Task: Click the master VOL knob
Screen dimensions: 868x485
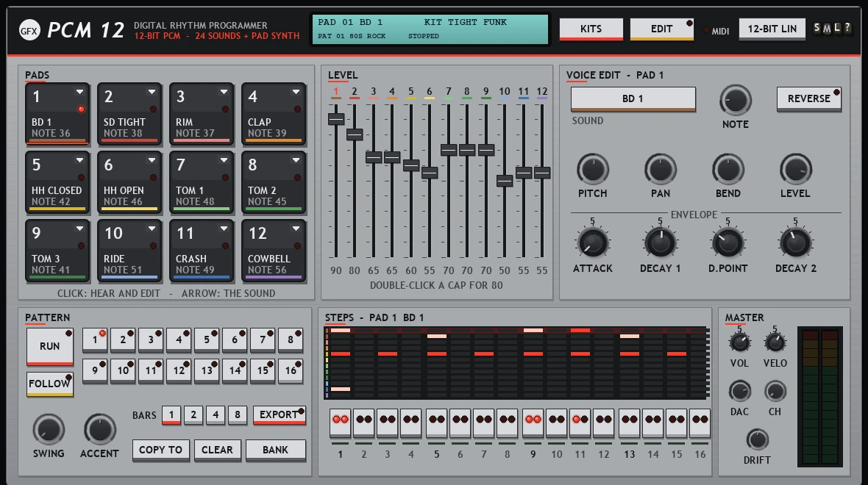Action: point(739,342)
